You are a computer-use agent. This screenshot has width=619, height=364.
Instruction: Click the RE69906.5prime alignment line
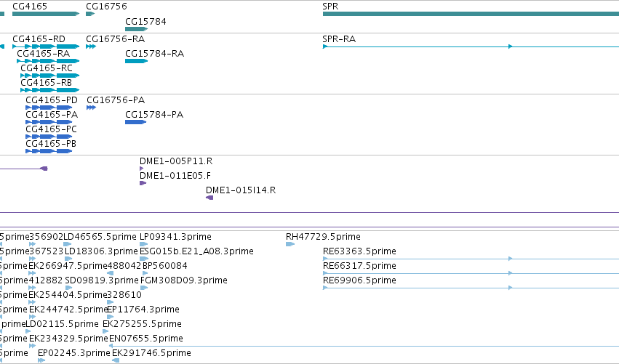coord(471,288)
